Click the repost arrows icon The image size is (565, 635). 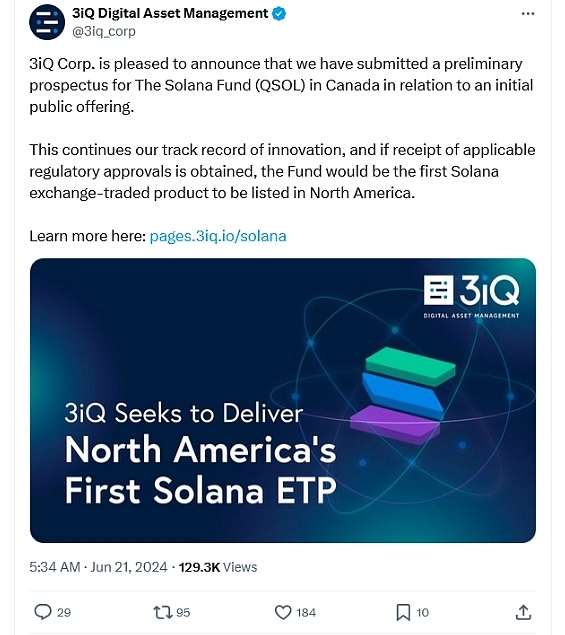[162, 612]
